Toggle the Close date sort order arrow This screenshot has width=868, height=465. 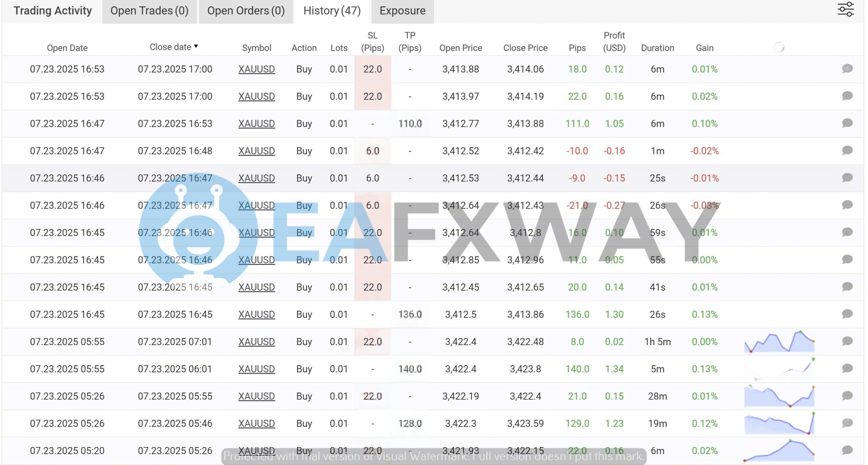[x=197, y=47]
